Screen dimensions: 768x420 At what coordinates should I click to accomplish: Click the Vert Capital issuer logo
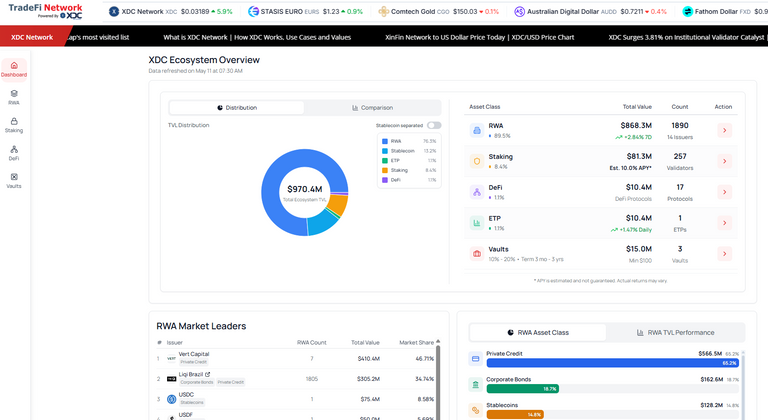point(171,359)
